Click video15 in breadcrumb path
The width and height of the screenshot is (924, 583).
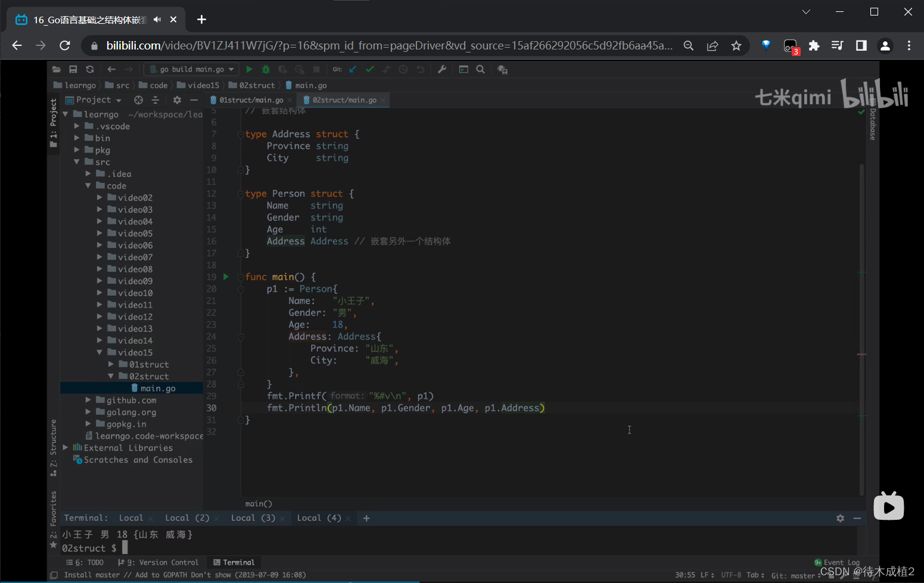tap(198, 85)
